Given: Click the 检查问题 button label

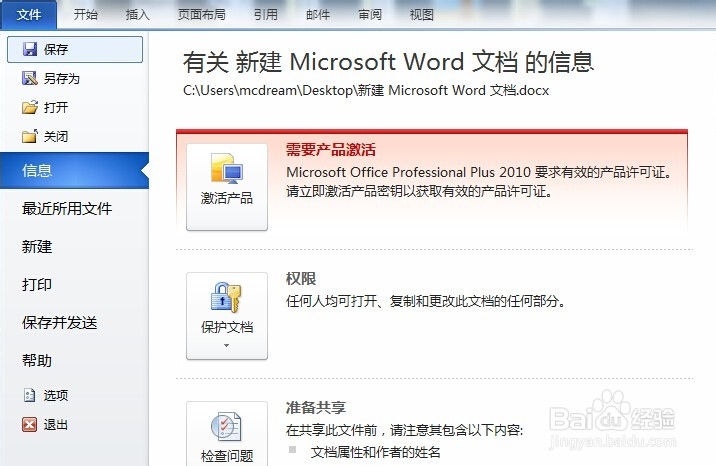Looking at the screenshot, I should [x=226, y=456].
